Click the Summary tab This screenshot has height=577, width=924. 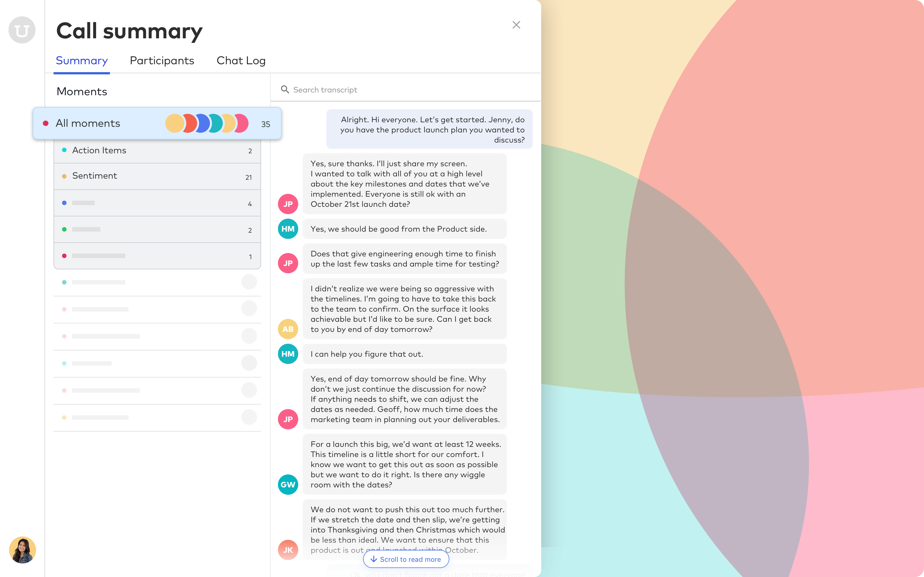click(x=82, y=61)
